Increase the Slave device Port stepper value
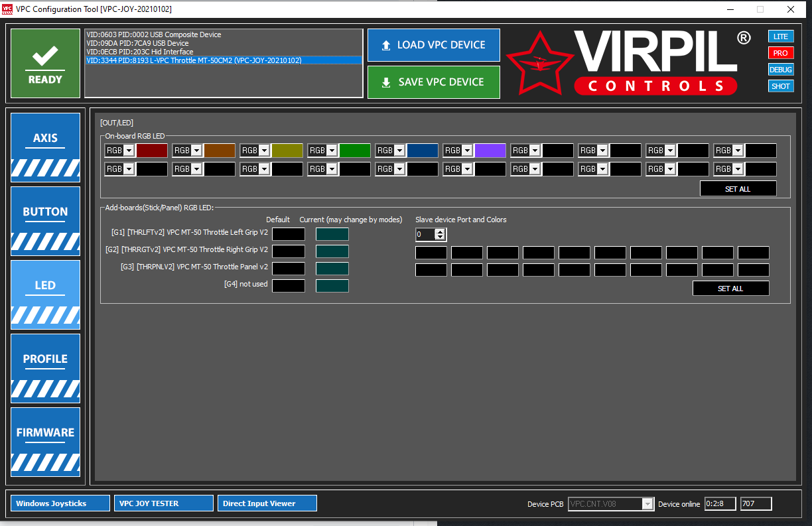The width and height of the screenshot is (812, 526). [x=440, y=231]
